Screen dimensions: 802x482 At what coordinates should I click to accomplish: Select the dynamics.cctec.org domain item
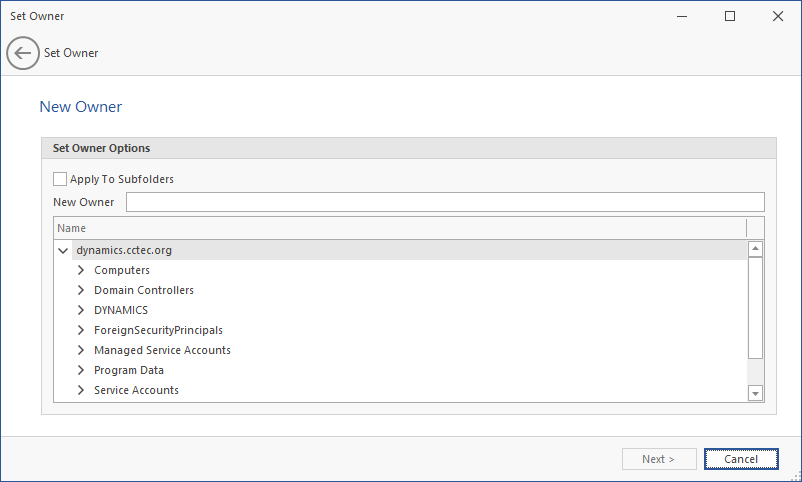click(x=131, y=251)
